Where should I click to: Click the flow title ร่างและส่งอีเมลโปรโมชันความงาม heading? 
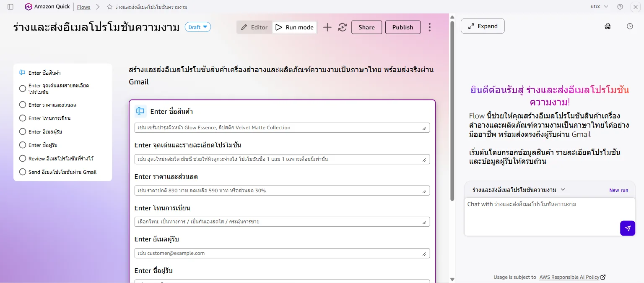96,28
